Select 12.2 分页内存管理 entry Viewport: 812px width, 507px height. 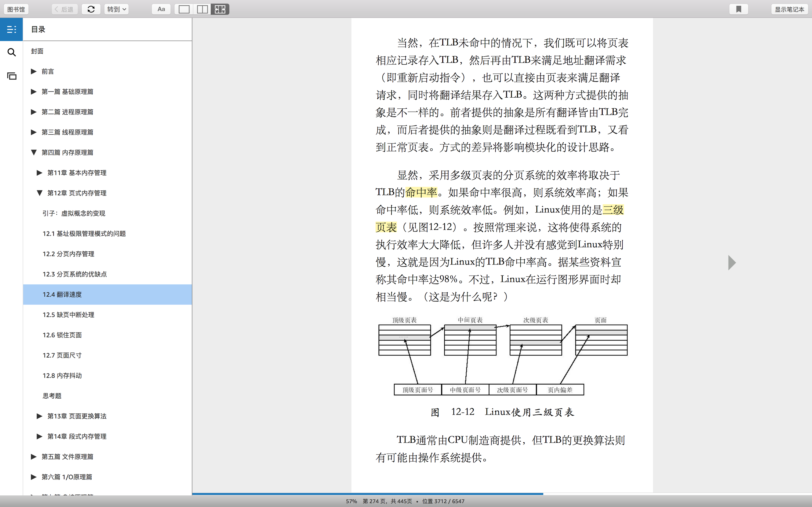68,254
